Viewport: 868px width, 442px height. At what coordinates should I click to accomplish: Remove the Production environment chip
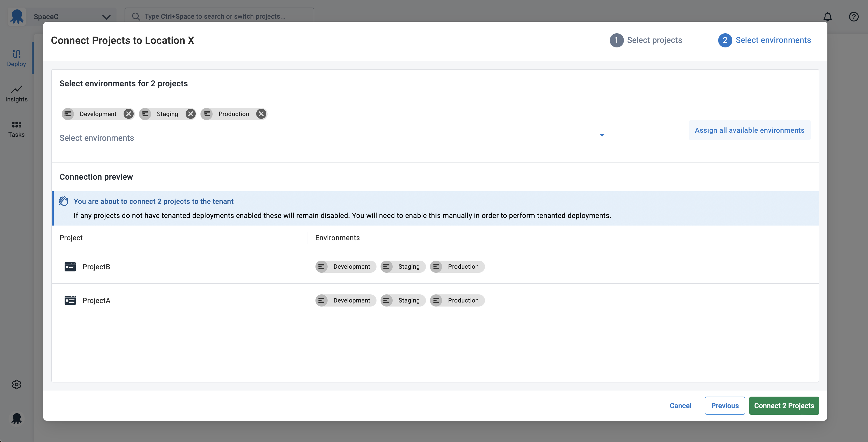(261, 114)
